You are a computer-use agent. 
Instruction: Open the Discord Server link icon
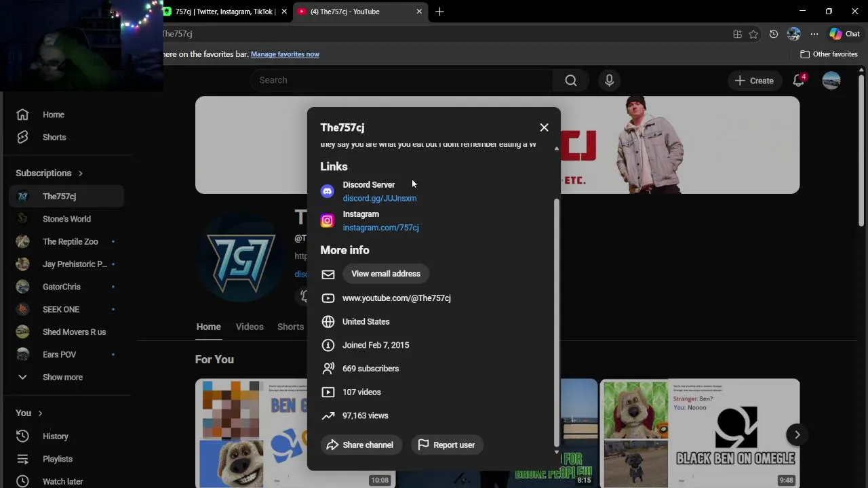[x=328, y=191]
